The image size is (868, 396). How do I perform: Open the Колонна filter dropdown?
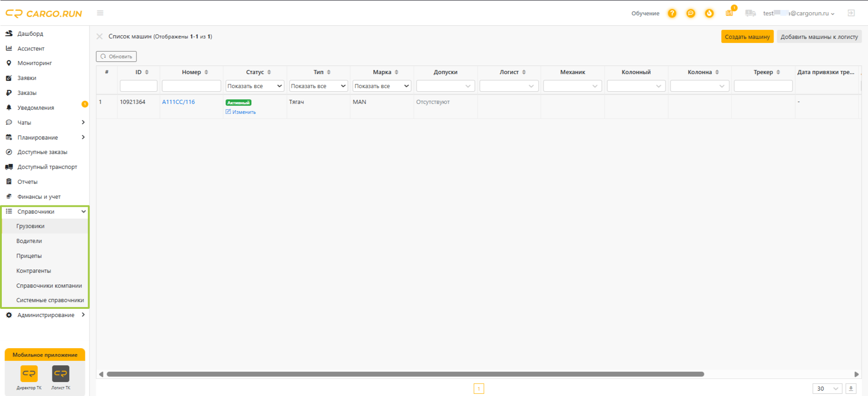(700, 86)
